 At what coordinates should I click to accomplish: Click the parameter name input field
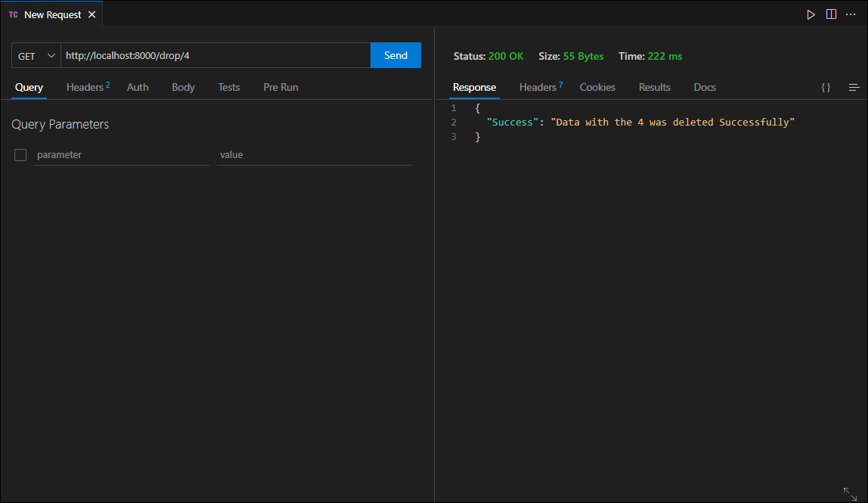(122, 155)
